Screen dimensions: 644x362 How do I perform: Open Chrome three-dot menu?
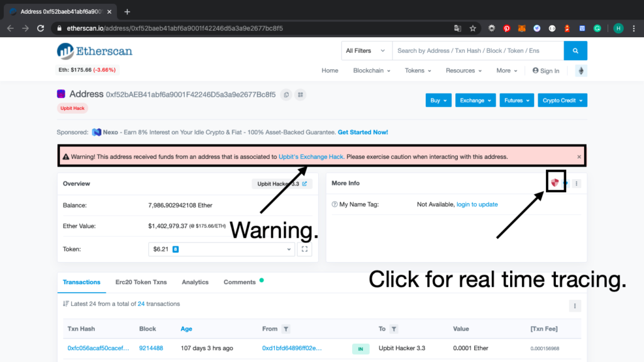coord(634,28)
